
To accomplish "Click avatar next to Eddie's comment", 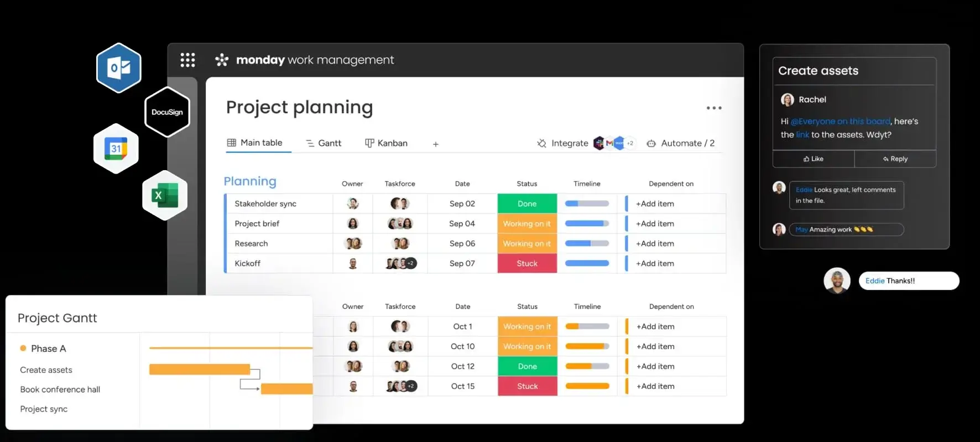I will click(x=779, y=187).
